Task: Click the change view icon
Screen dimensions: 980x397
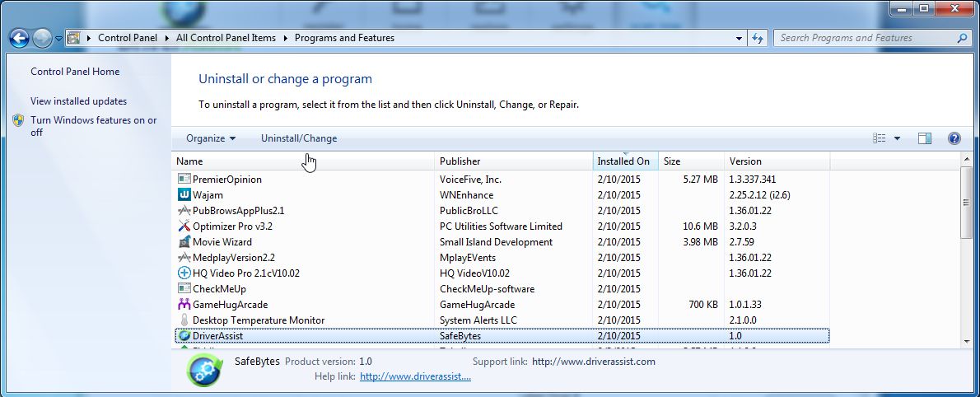Action: pyautogui.click(x=880, y=138)
